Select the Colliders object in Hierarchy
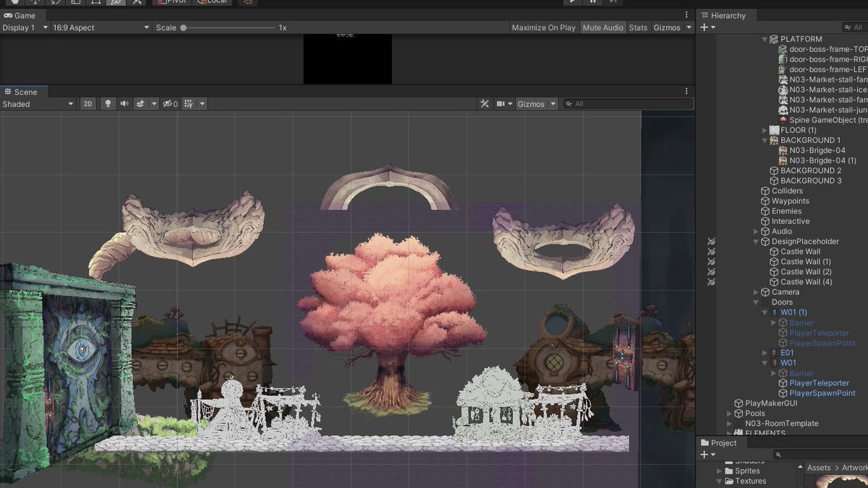 [x=782, y=191]
